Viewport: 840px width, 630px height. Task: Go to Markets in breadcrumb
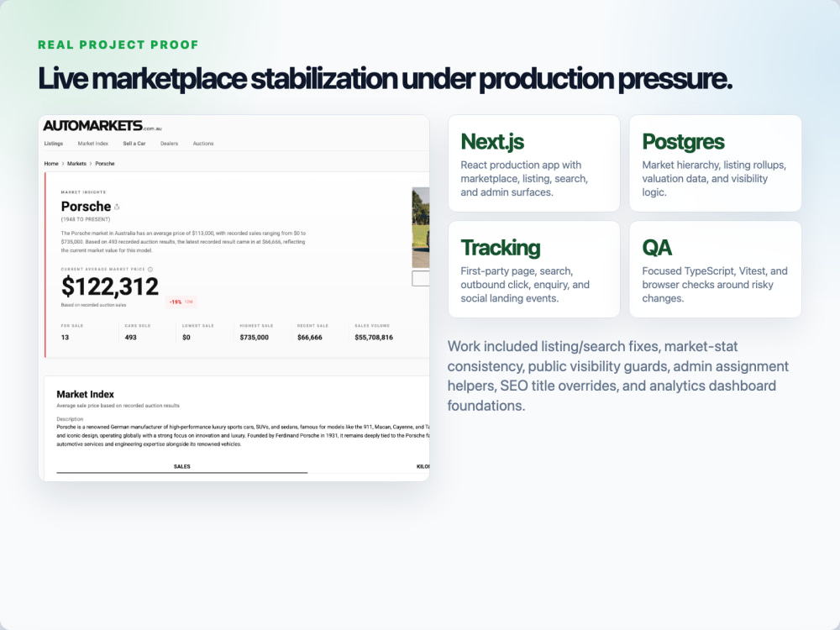point(76,164)
